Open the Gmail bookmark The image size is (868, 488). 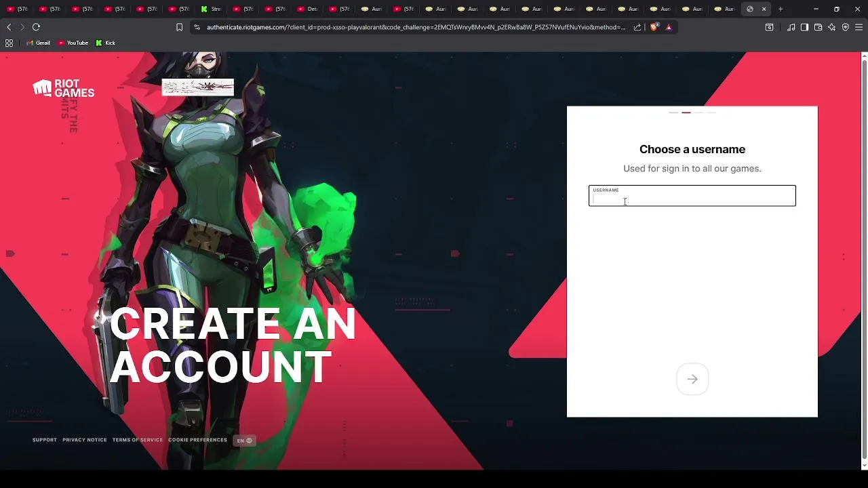coord(38,43)
